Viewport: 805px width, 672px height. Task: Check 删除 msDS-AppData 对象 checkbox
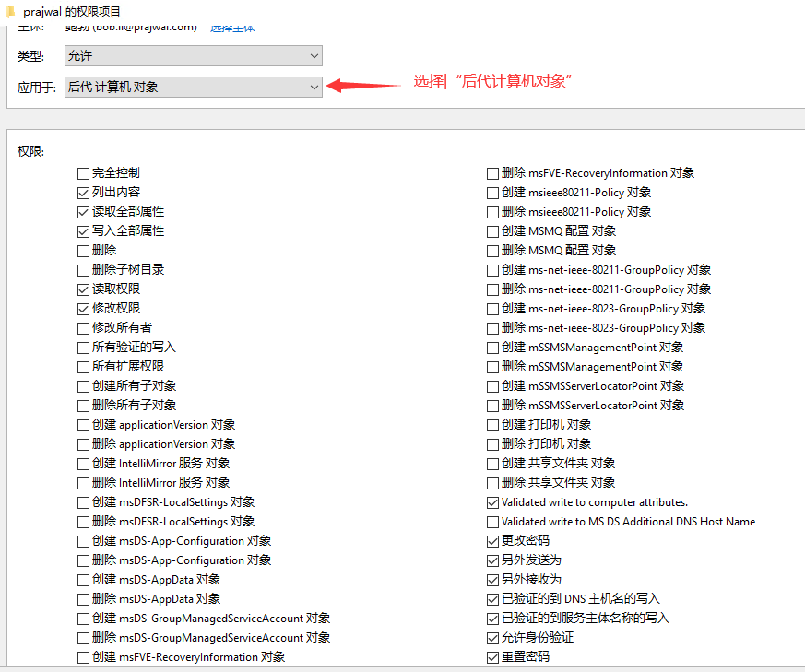pos(83,599)
